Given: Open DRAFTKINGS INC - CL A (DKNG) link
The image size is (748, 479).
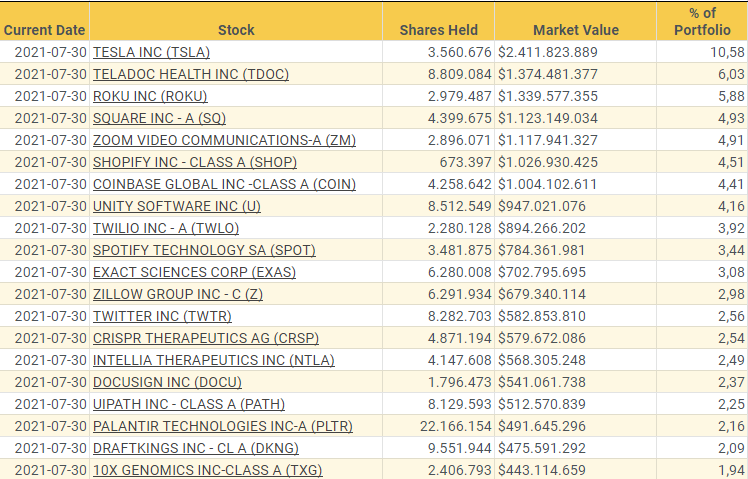Looking at the screenshot, I should [x=196, y=447].
